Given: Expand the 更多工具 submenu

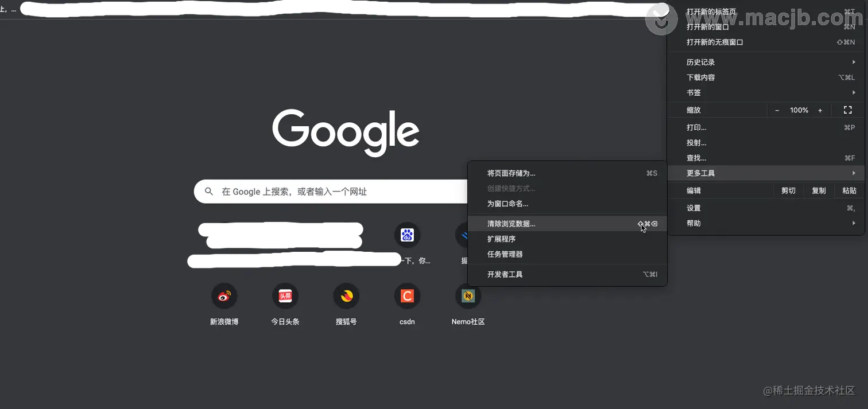Looking at the screenshot, I should click(766, 173).
